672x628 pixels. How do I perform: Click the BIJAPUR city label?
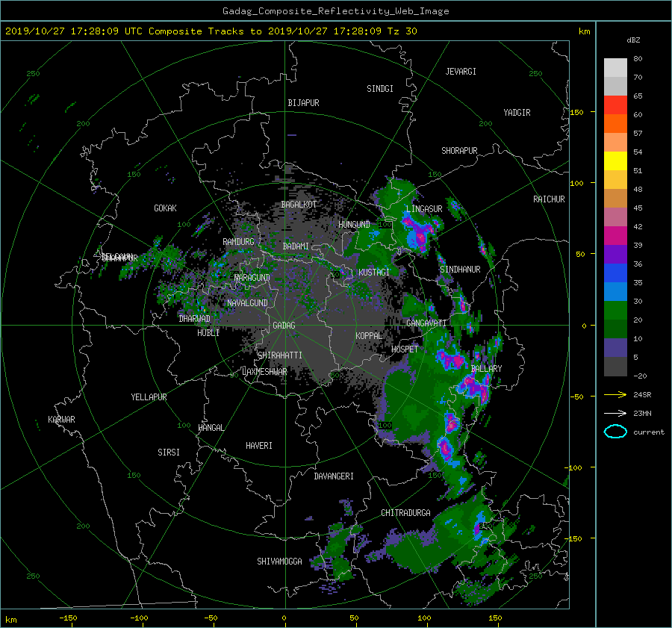(x=303, y=103)
